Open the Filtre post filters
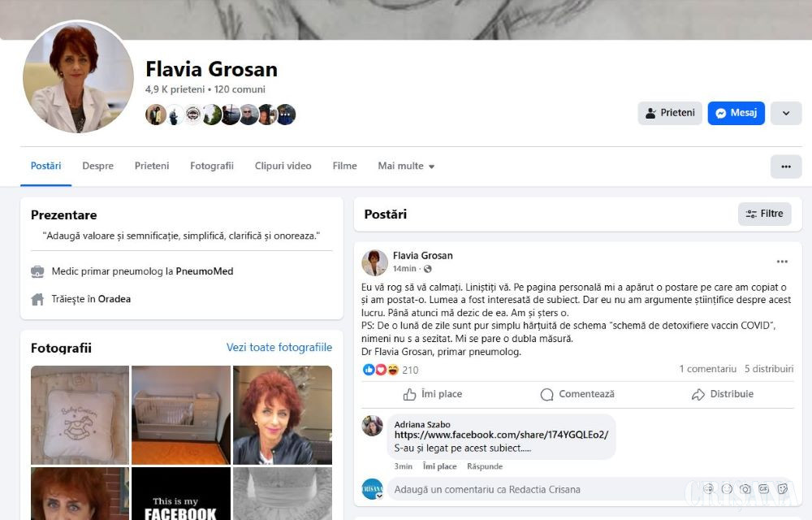The height and width of the screenshot is (520, 812). click(764, 214)
